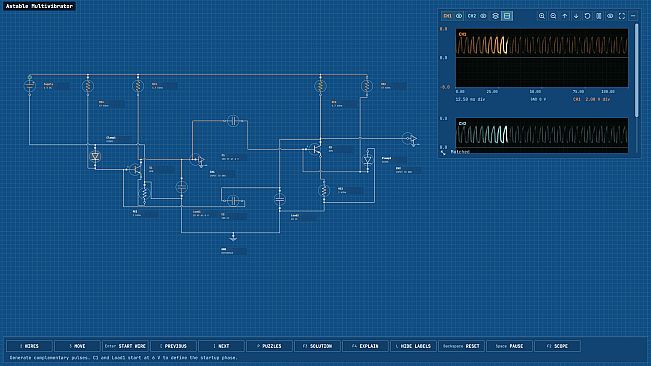Select the resistor above the right transistor
Screen dimensions: 651x366
click(x=320, y=86)
